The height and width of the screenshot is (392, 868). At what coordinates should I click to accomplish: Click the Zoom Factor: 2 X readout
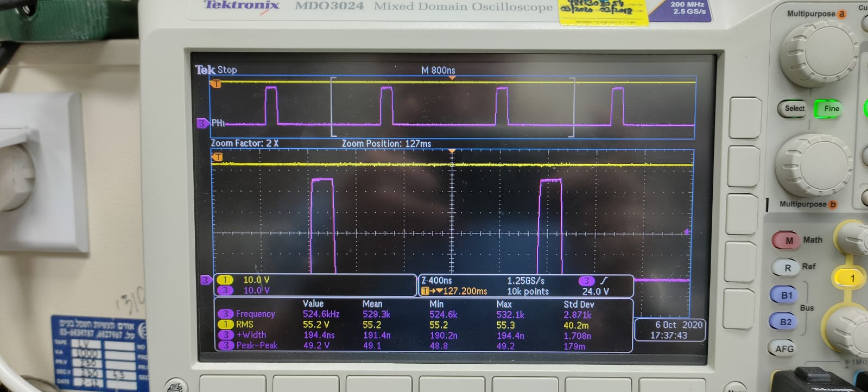pyautogui.click(x=244, y=143)
